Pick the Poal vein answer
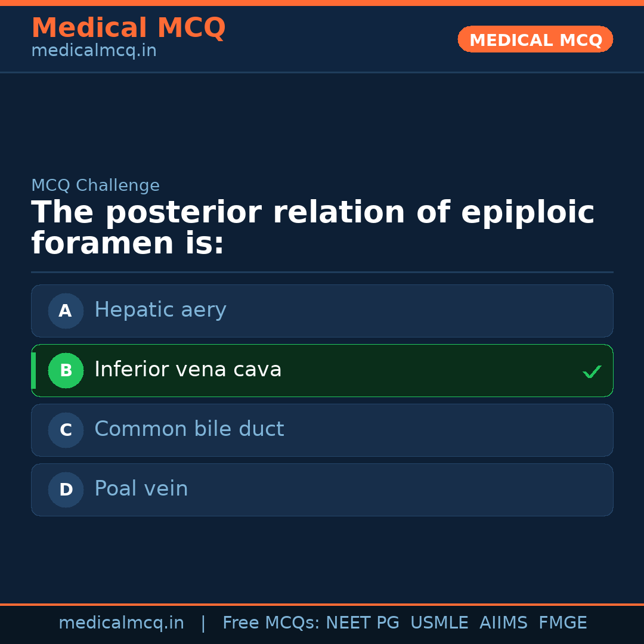 141,489
